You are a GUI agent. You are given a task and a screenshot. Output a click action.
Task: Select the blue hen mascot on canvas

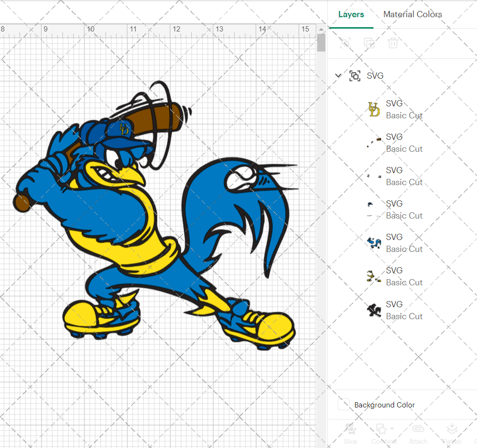[x=155, y=215]
